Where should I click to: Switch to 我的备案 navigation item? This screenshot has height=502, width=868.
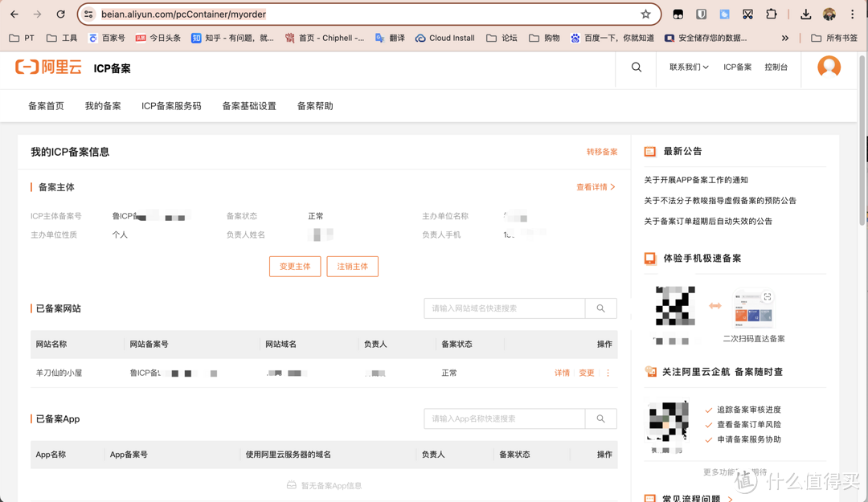[x=102, y=105]
